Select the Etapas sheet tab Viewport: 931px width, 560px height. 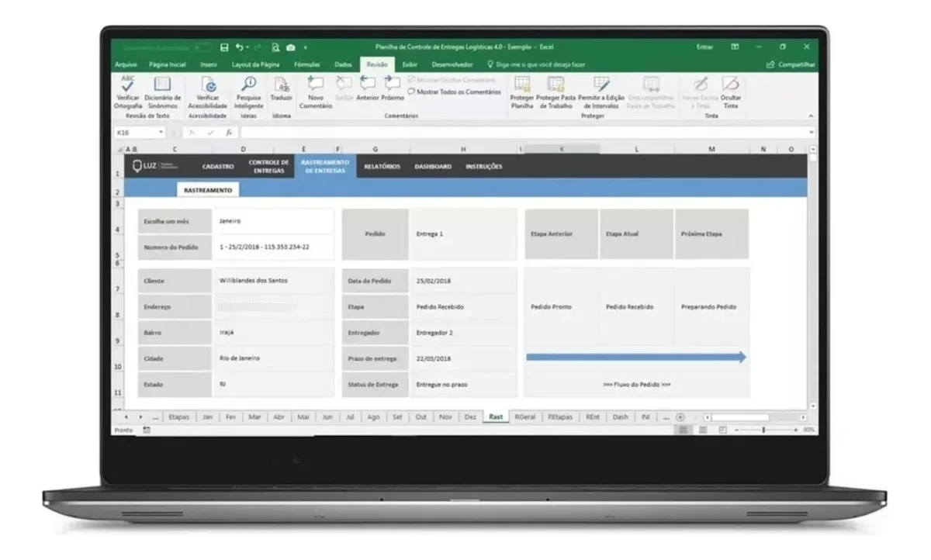point(179,417)
